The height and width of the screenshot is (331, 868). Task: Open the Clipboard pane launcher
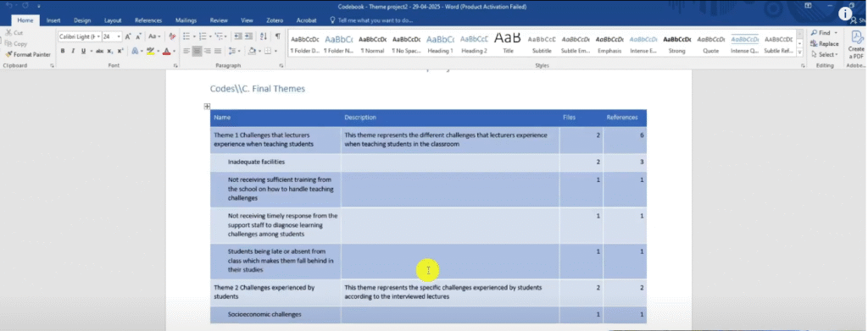[52, 66]
